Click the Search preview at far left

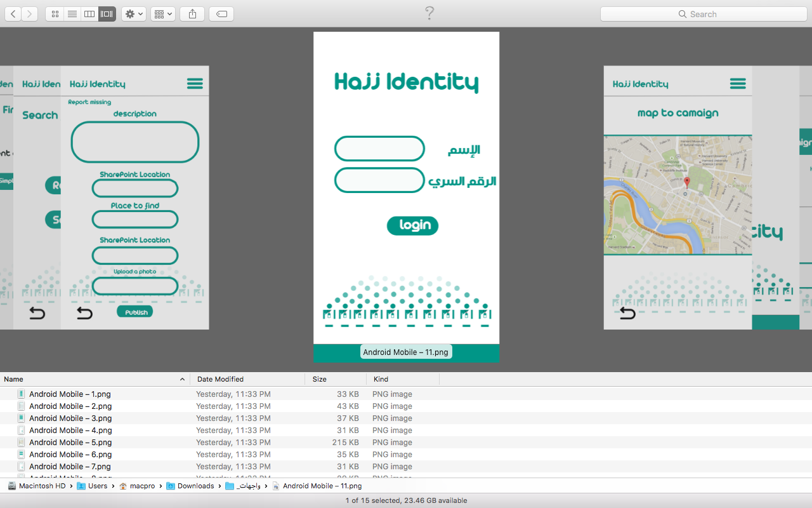[x=37, y=197]
